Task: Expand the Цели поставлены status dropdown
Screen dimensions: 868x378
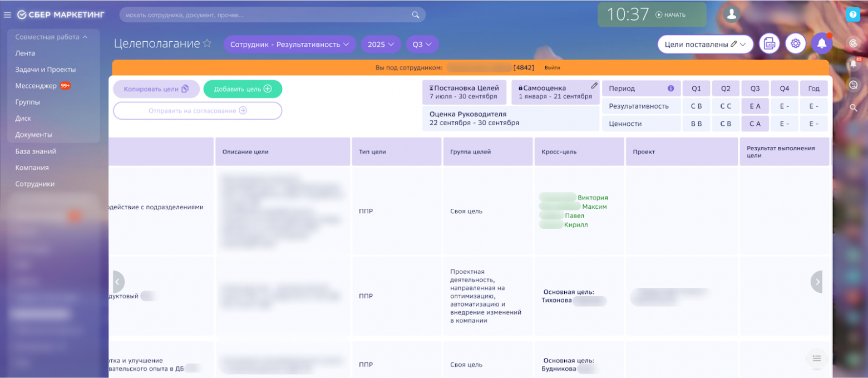Action: tap(705, 44)
